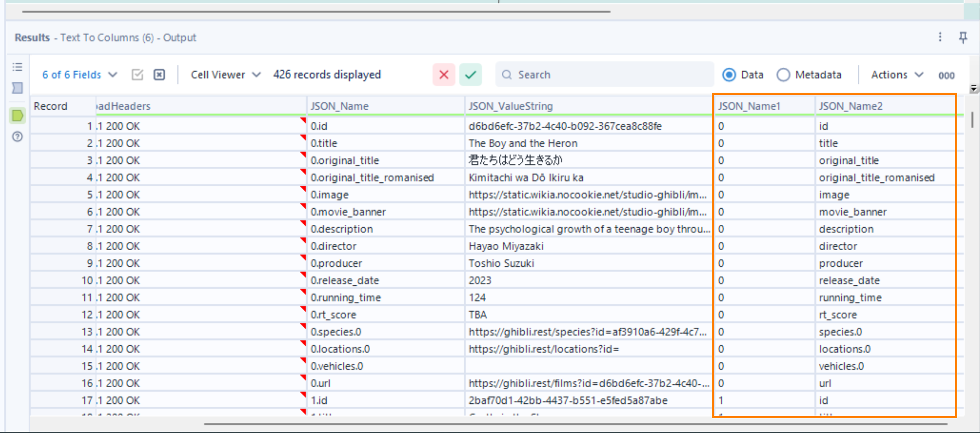Expand the 6 of 6 Fields dropdown
The height and width of the screenshot is (433, 980).
click(x=80, y=75)
